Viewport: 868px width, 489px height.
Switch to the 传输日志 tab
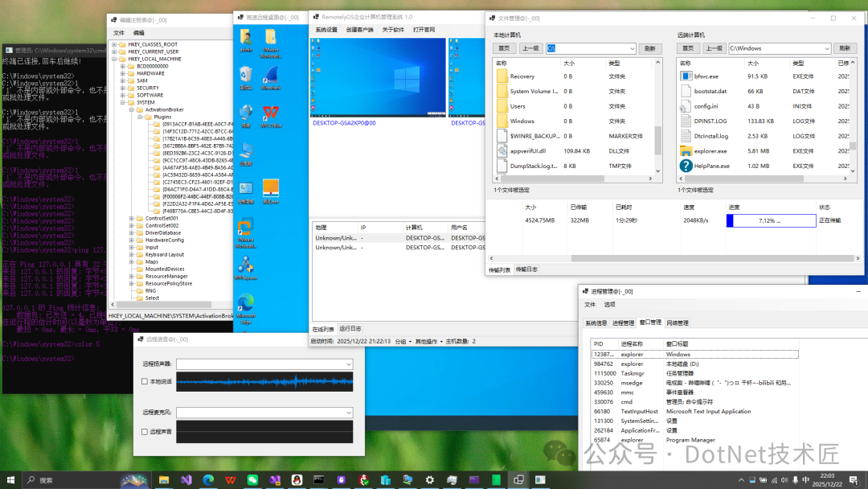pyautogui.click(x=526, y=269)
